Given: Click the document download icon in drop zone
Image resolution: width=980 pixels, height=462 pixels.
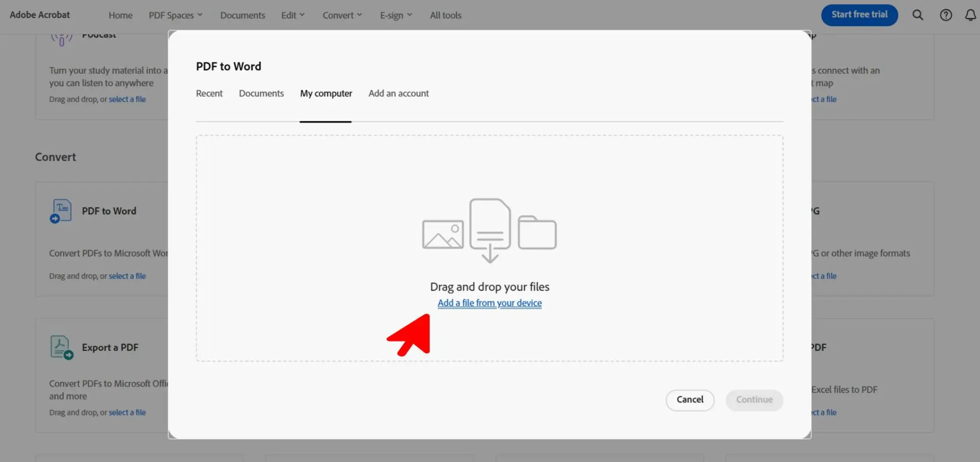Looking at the screenshot, I should point(490,230).
